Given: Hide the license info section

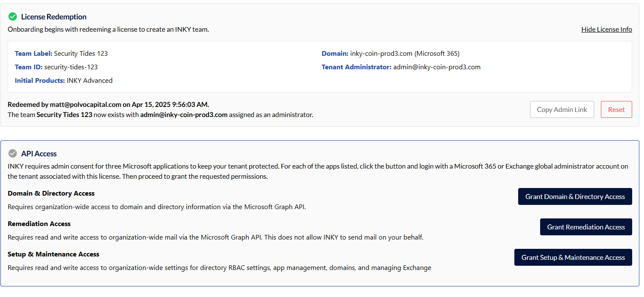Looking at the screenshot, I should [x=606, y=30].
